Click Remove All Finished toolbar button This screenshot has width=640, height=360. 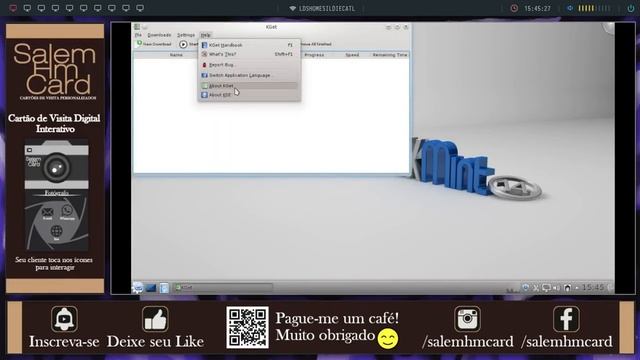pos(316,44)
